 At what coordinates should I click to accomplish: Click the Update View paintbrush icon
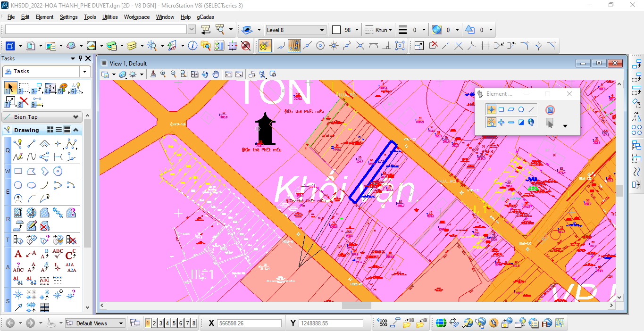tap(152, 74)
